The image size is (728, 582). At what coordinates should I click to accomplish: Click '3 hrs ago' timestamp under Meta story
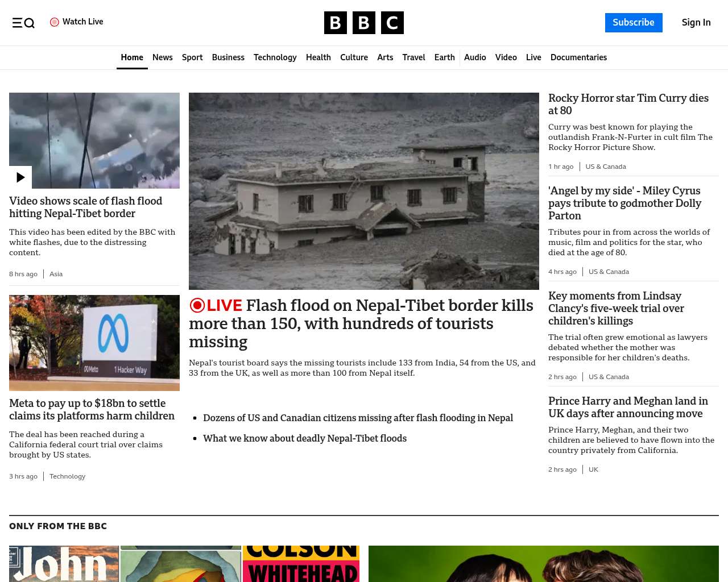click(x=23, y=476)
